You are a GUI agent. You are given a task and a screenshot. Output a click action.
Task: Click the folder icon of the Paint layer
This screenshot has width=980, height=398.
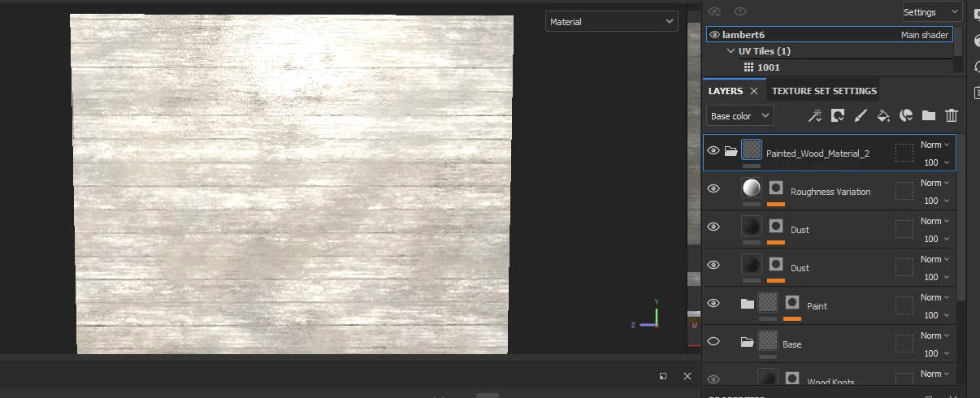point(748,304)
